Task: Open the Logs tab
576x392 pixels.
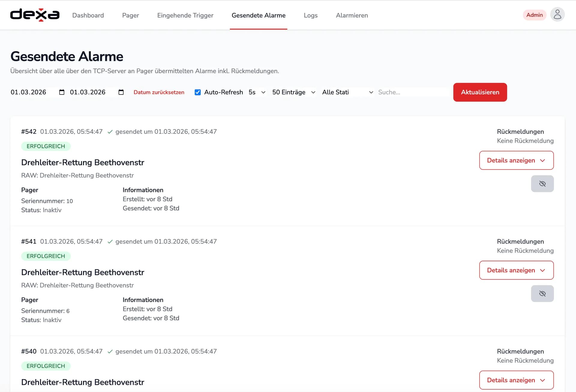Action: 310,15
